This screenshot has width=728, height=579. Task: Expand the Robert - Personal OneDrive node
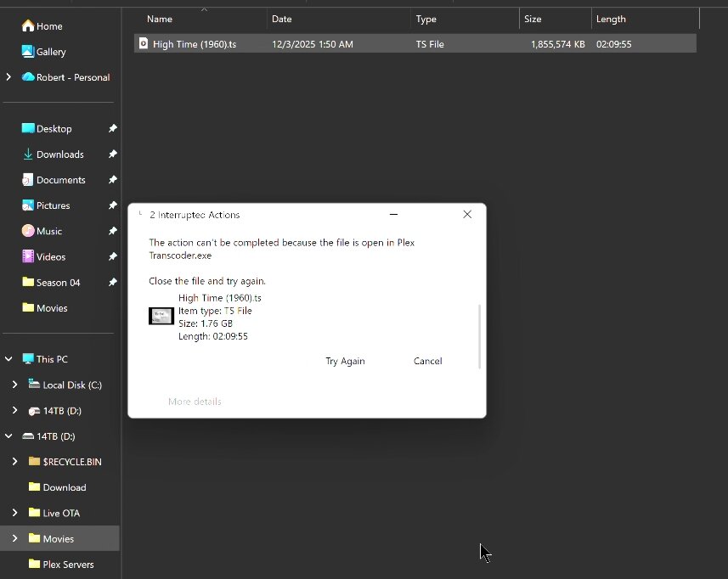pos(8,77)
